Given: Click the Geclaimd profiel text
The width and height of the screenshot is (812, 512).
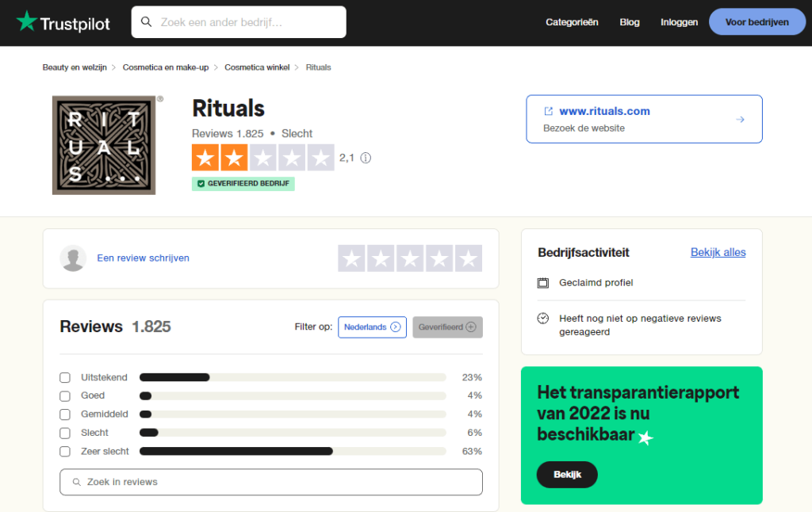Looking at the screenshot, I should click(596, 283).
